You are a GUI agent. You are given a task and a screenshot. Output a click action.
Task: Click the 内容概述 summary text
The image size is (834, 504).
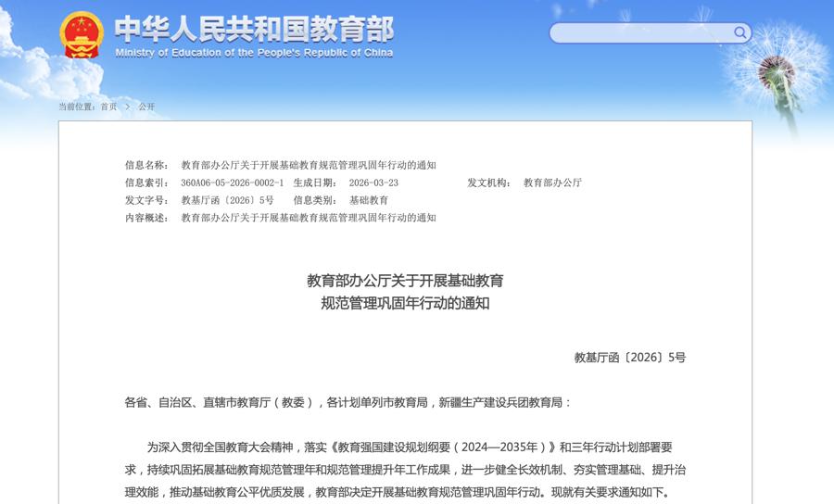308,218
